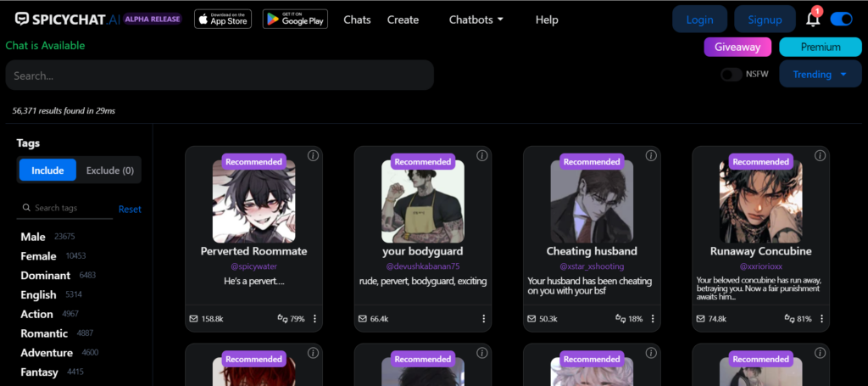Open the Google Play download badge
868x386 pixels.
pyautogui.click(x=295, y=19)
